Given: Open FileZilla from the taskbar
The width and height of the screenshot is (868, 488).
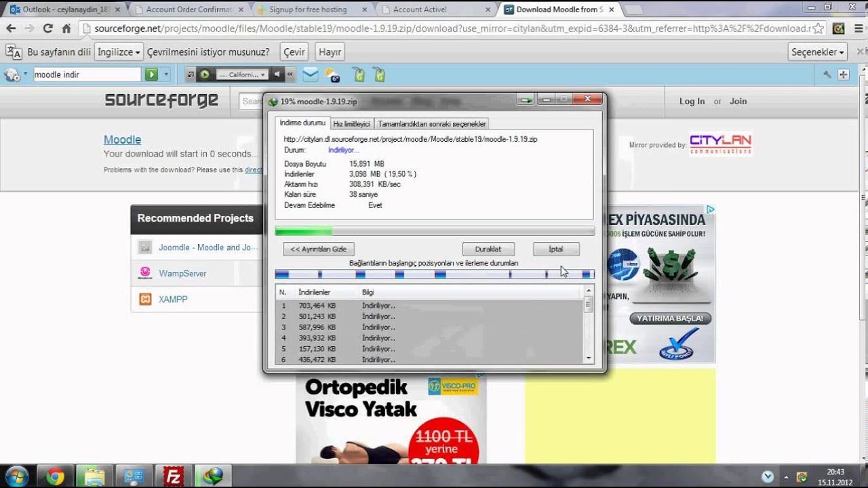Looking at the screenshot, I should point(174,476).
